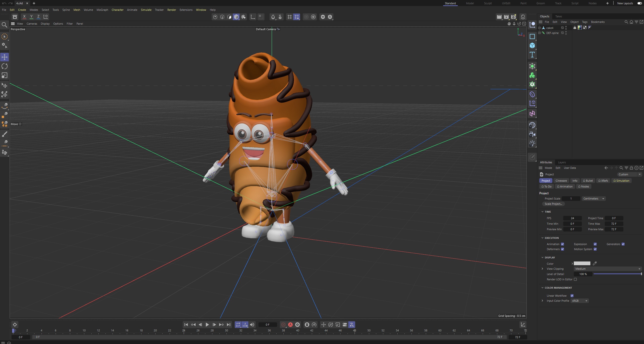Open the MoGraph menu
This screenshot has width=644, height=344.
tap(102, 10)
